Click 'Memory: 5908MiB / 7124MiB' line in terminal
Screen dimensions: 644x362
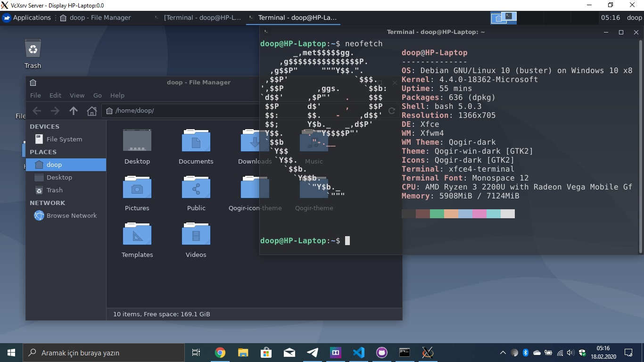[461, 196]
